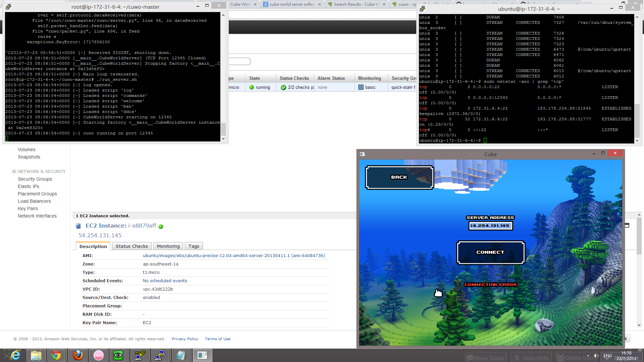Click the ENG language indicator
This screenshot has width=644, height=362.
[608, 356]
